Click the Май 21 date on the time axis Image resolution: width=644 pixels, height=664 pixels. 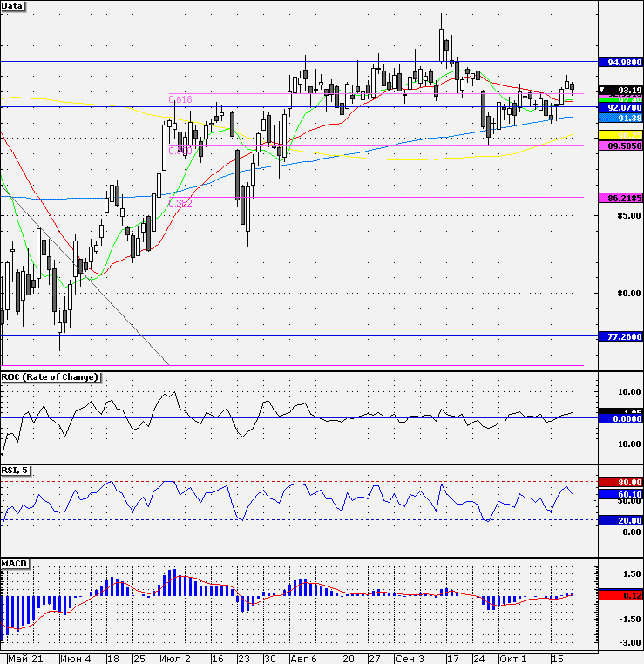pyautogui.click(x=26, y=659)
